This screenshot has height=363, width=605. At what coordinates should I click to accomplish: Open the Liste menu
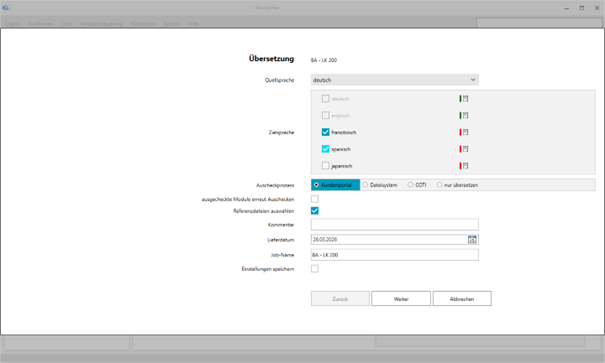tap(66, 24)
